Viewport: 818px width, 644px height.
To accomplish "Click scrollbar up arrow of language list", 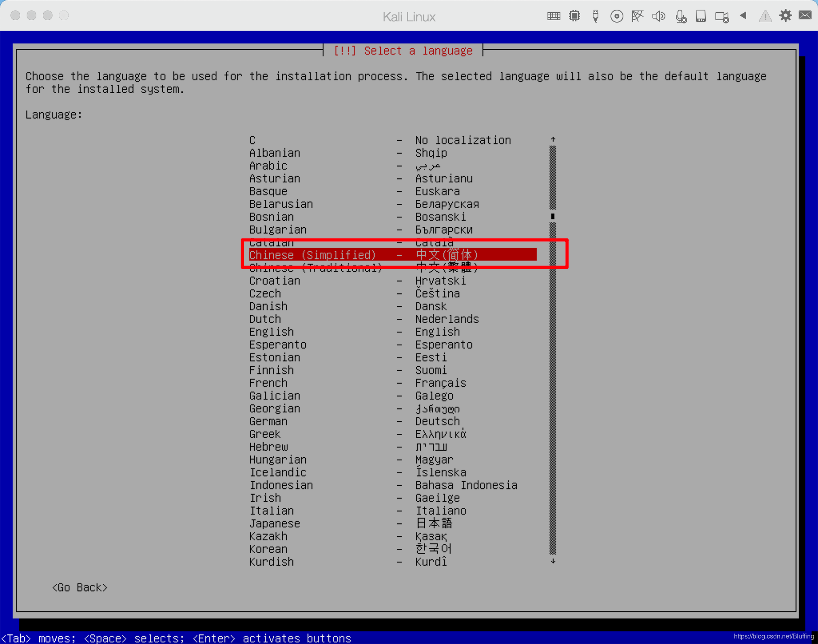I will point(553,139).
